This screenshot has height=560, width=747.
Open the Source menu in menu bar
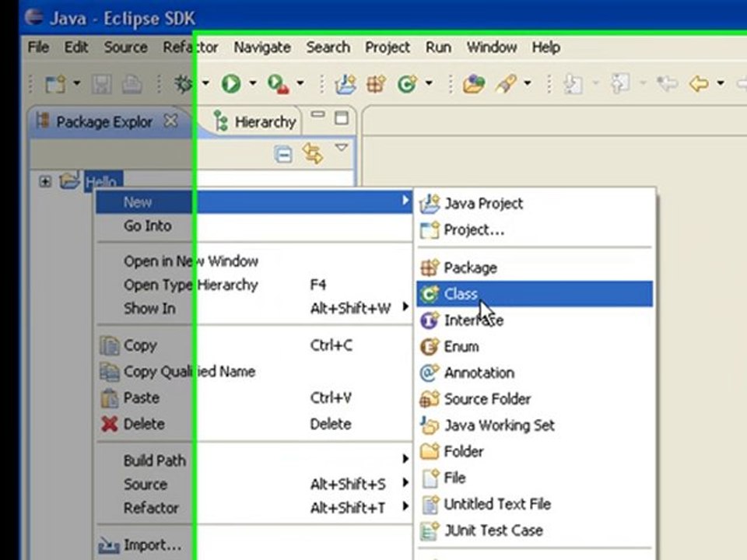(126, 47)
